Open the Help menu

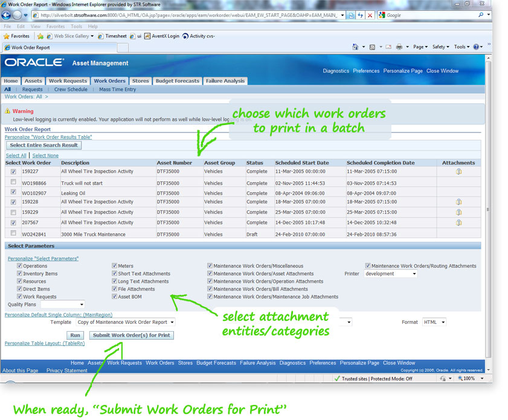point(92,26)
